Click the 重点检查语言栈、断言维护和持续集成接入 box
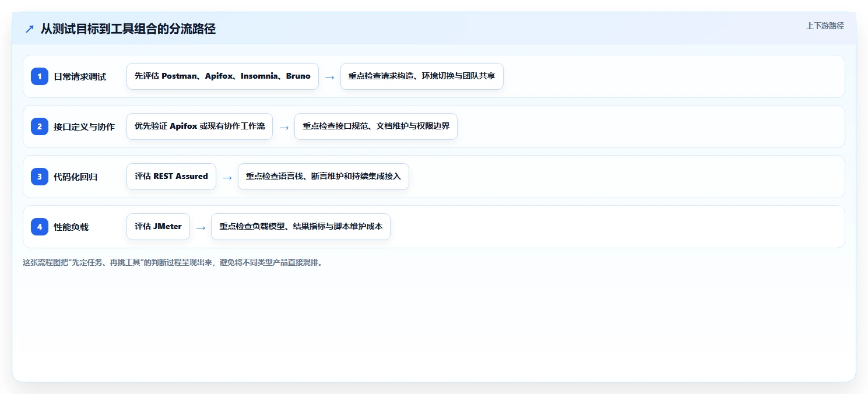Image resolution: width=868 pixels, height=394 pixels. pos(324,177)
